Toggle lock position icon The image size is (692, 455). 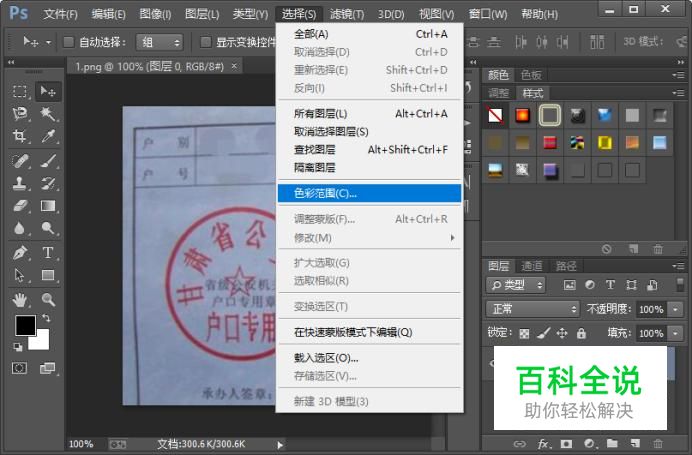[562, 333]
